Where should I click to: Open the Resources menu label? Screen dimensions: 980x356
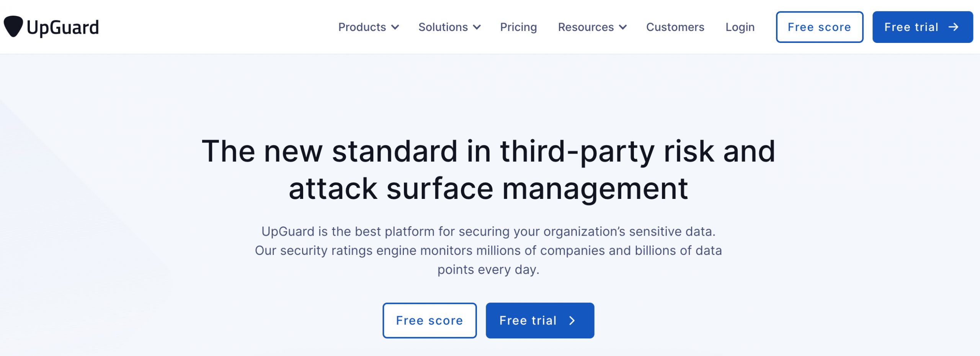click(x=586, y=27)
